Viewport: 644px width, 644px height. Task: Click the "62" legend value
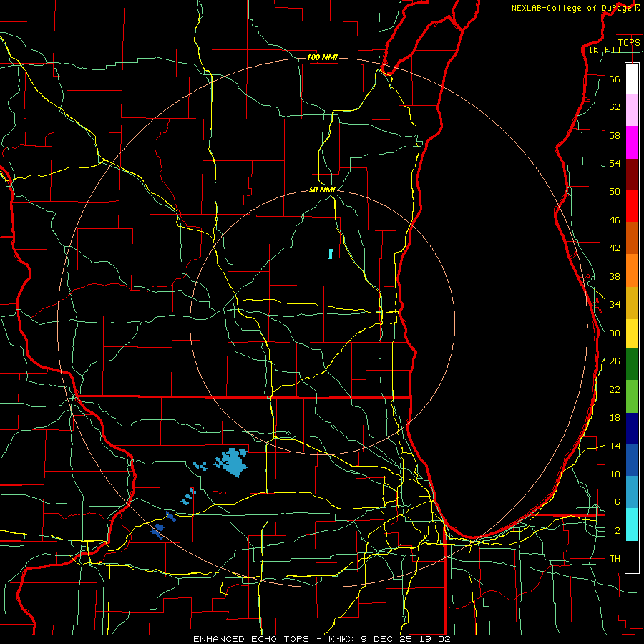click(x=615, y=107)
